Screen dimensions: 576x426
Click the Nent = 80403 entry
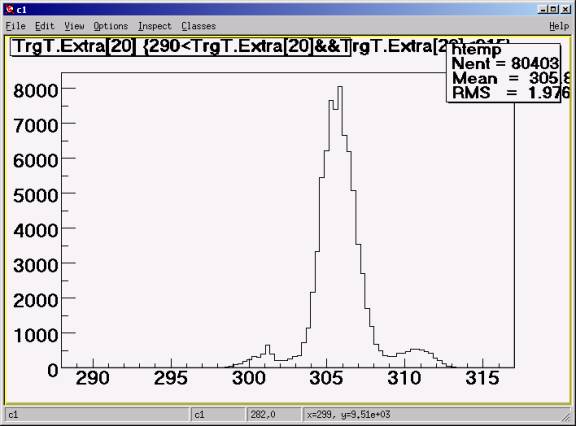505,64
